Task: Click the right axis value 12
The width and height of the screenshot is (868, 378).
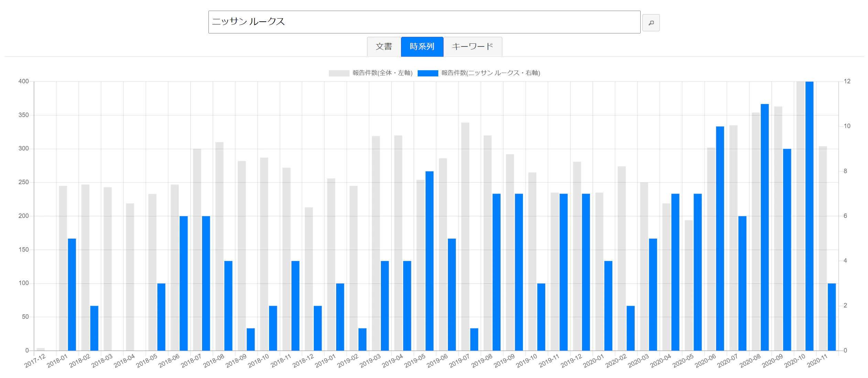Action: pos(847,81)
